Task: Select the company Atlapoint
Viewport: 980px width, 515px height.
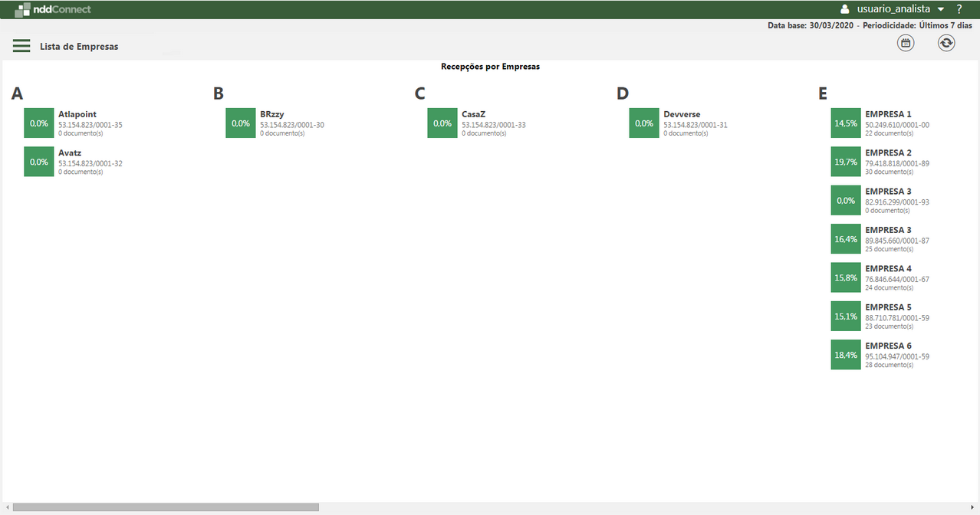Action: pyautogui.click(x=77, y=113)
